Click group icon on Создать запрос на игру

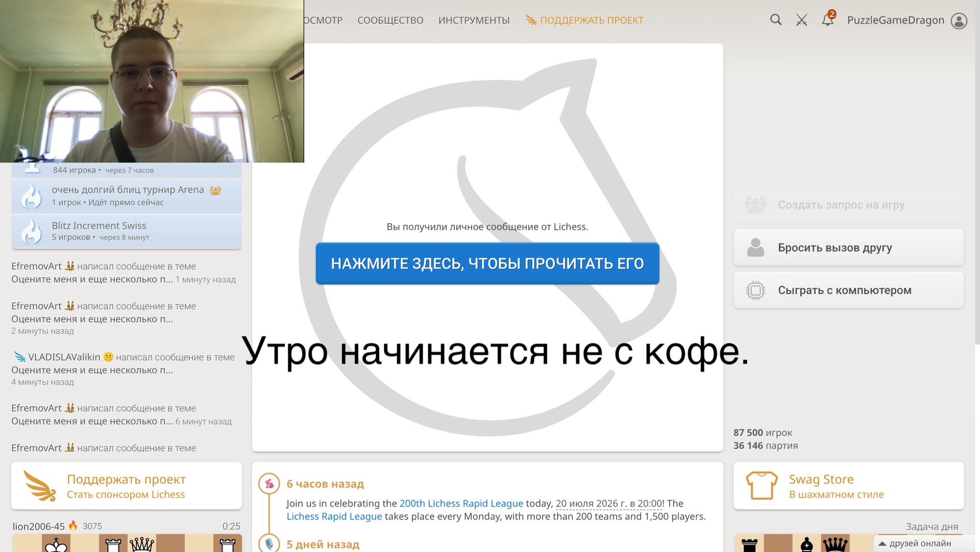coord(755,205)
